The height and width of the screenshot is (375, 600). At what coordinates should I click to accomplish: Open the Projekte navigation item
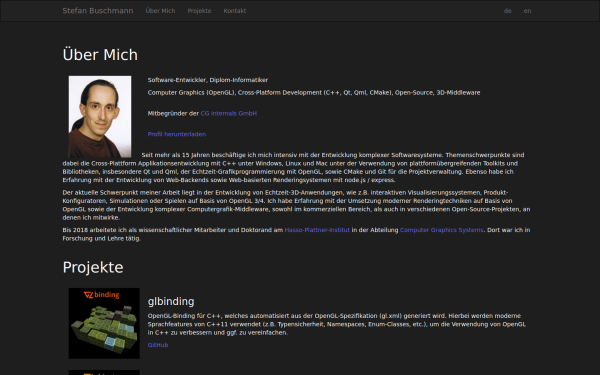pyautogui.click(x=199, y=11)
